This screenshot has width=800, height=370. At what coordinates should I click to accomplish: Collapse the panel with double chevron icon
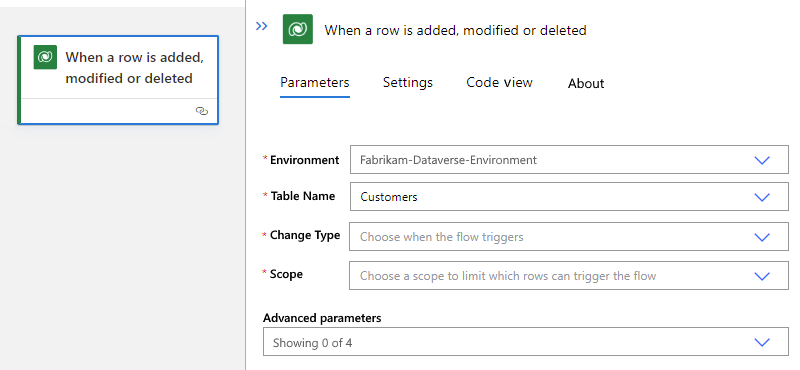point(262,26)
